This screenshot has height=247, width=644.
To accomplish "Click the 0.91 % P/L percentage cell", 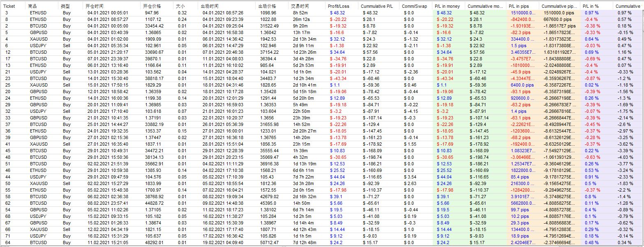I will [589, 177].
